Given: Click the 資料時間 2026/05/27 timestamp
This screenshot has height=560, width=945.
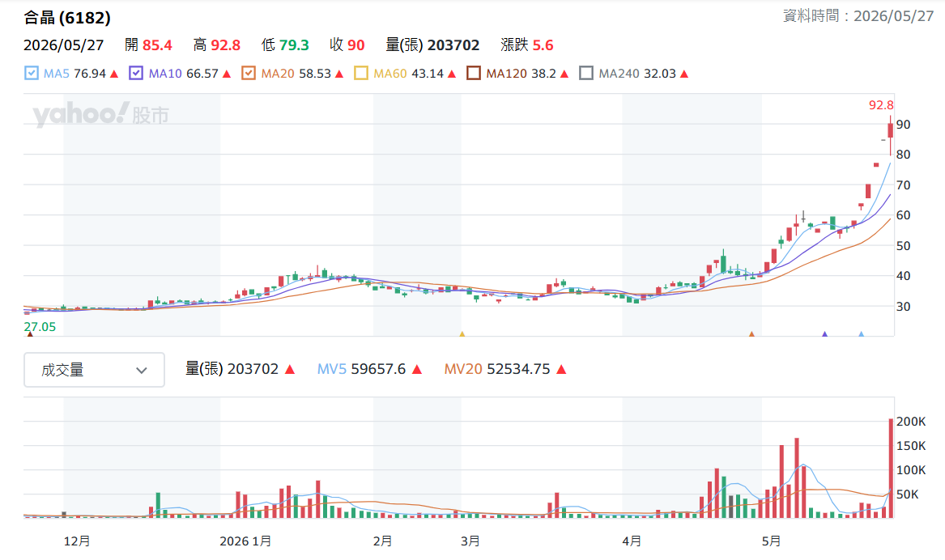Looking at the screenshot, I should [x=858, y=15].
